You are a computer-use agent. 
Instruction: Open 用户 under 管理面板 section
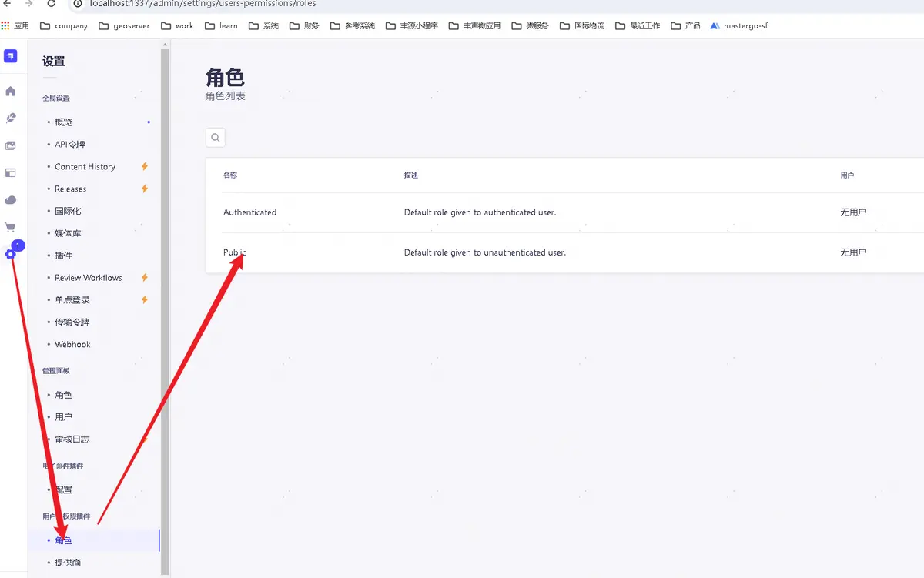(63, 417)
